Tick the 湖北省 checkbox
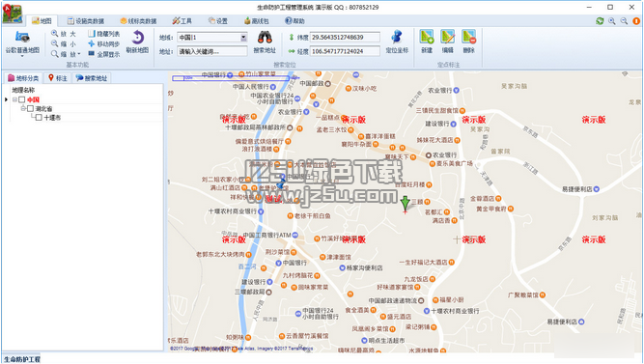Screen dimensions: 644x364 pos(30,108)
